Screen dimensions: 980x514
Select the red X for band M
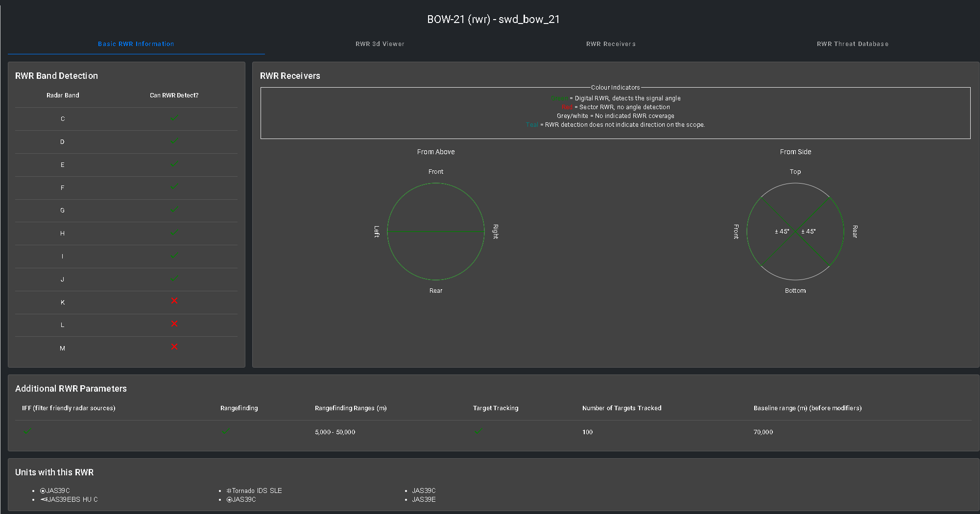[174, 347]
